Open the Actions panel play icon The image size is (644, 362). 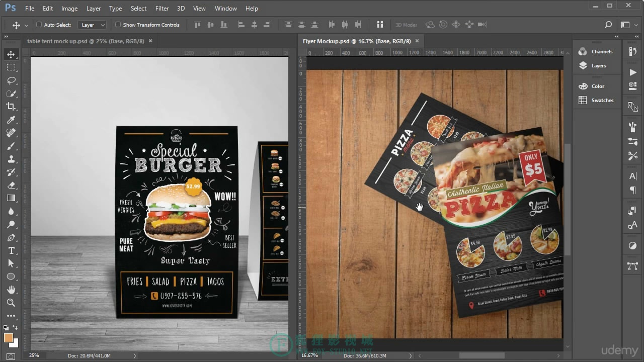point(633,72)
